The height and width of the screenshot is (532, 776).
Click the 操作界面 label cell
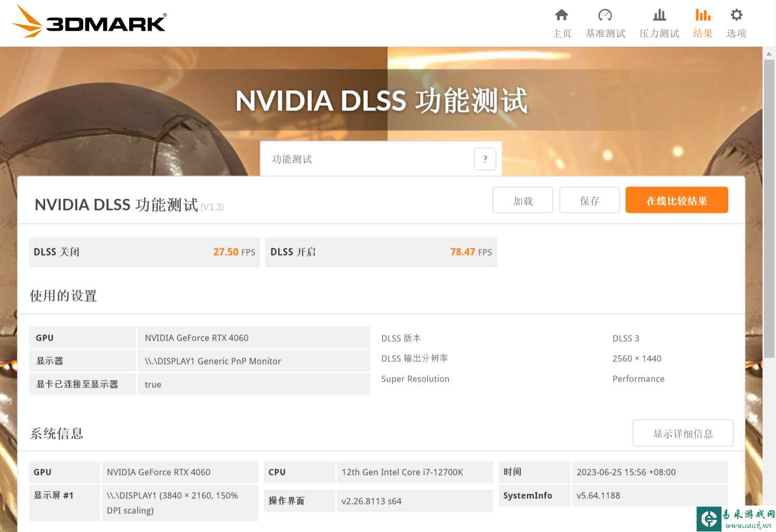coord(299,501)
